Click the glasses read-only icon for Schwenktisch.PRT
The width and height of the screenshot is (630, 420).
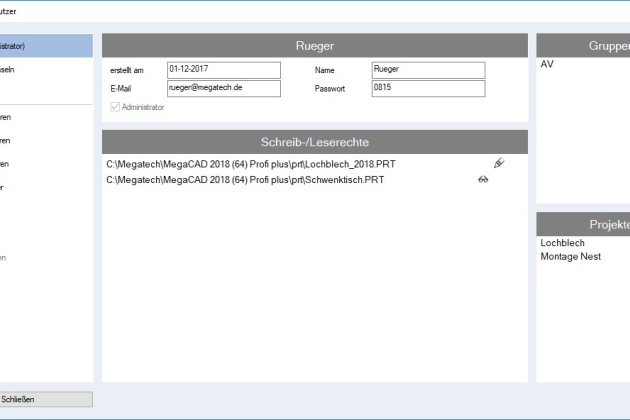coord(483,180)
